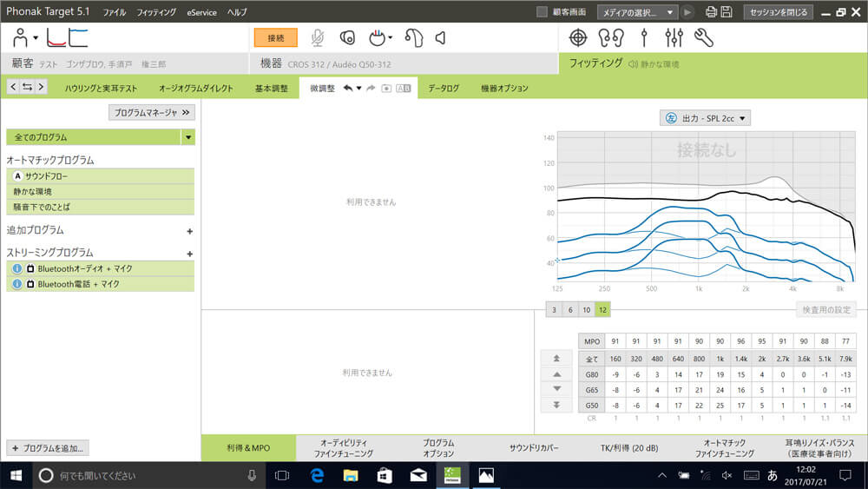868x489 pixels.
Task: Click the A/B comparison icon
Action: (x=404, y=88)
